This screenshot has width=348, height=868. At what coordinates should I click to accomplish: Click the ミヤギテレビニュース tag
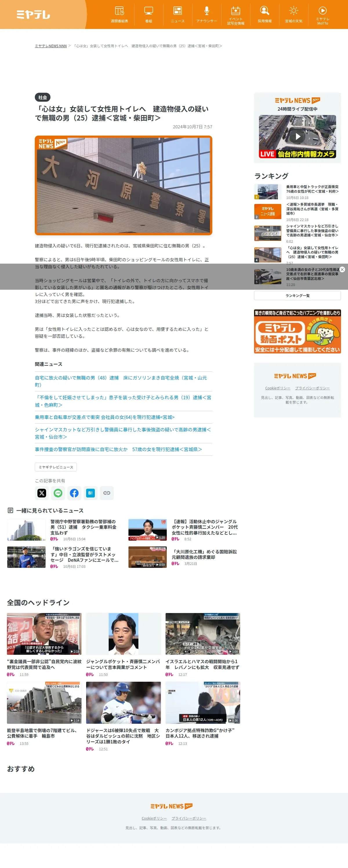click(x=56, y=467)
